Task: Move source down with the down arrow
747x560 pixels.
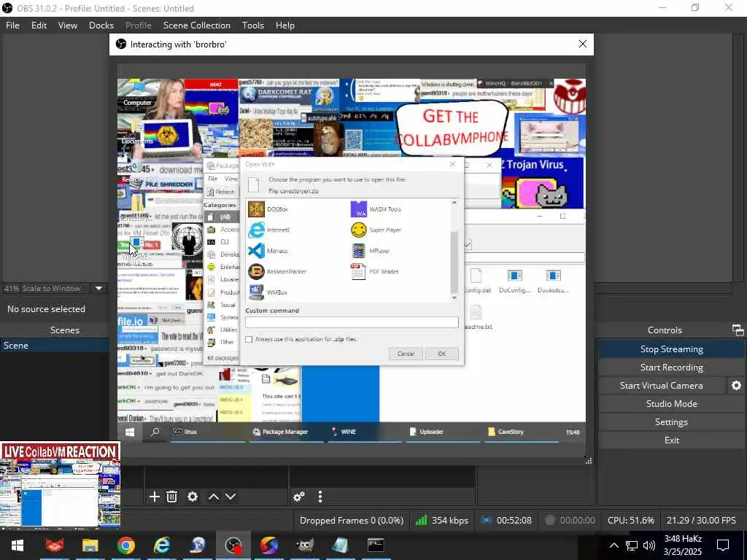Action: [x=231, y=497]
